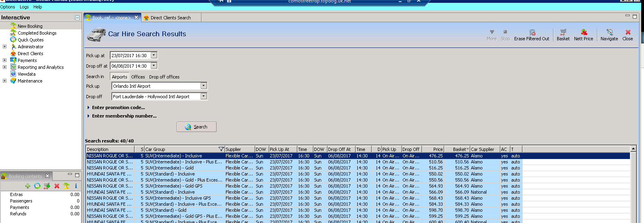Select the row priced 510.56
Screen dimensions: 644x223
(358, 162)
